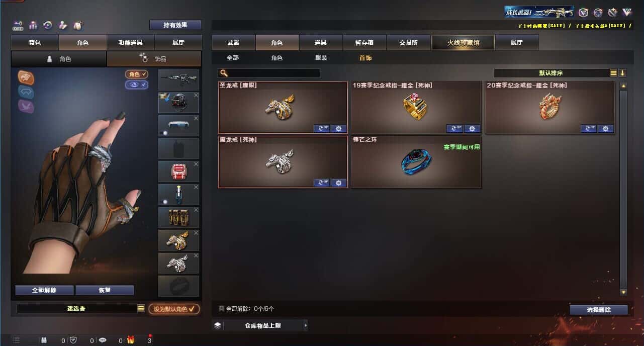Toggle the 角色 checkmark pill
Image resolution: width=644 pixels, height=346 pixels.
click(x=137, y=74)
